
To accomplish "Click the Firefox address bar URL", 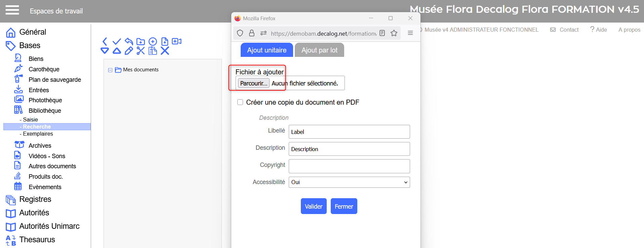I will click(x=323, y=33).
